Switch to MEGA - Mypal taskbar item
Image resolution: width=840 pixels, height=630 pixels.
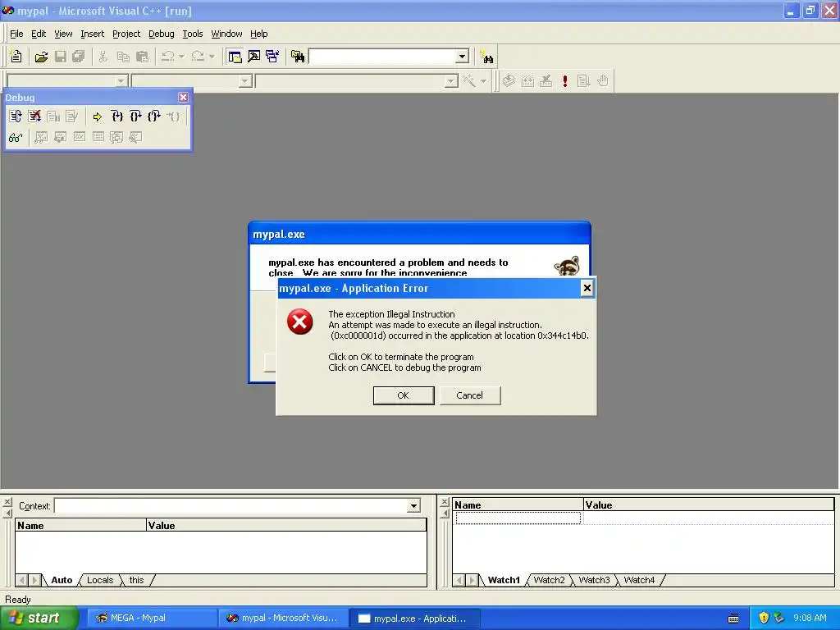pos(151,619)
